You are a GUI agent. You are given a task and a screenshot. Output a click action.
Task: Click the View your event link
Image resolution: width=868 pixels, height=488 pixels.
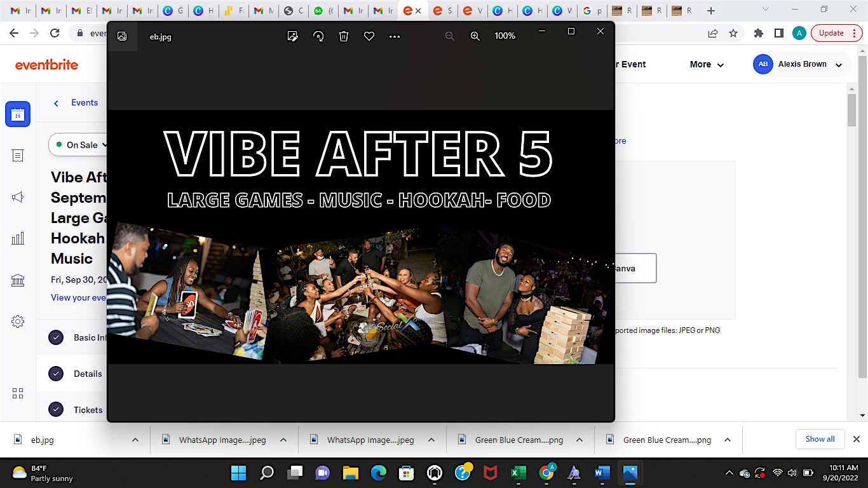click(x=79, y=297)
